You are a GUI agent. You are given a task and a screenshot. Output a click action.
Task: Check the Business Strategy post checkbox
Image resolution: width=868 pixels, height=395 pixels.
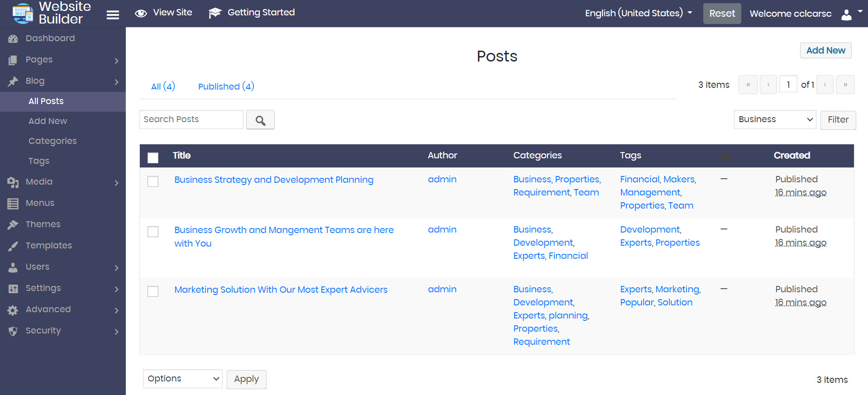pos(153,181)
